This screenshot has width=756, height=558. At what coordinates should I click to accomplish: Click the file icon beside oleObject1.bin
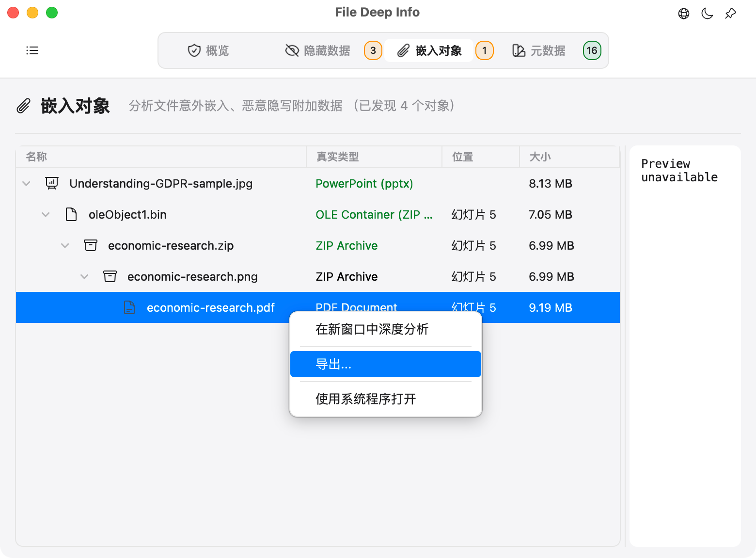coord(71,214)
